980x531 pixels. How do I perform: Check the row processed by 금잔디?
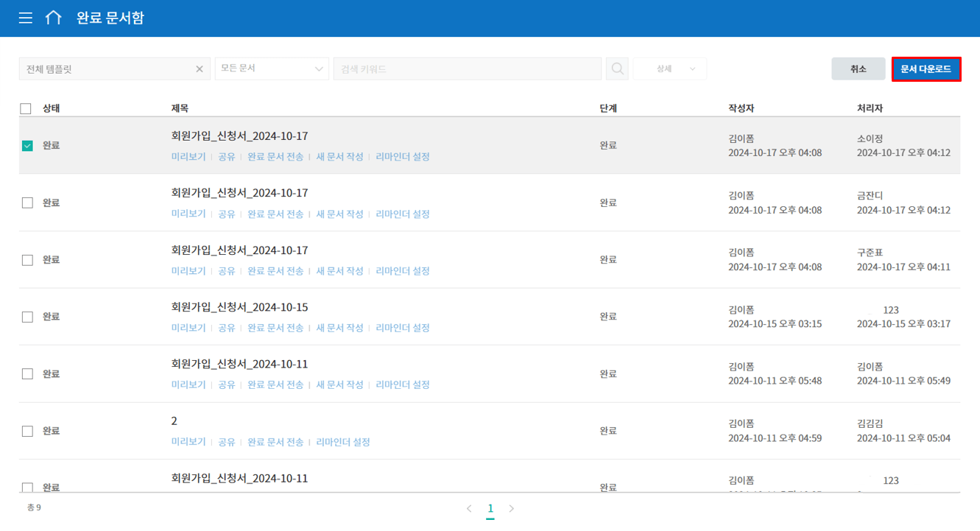coord(27,203)
